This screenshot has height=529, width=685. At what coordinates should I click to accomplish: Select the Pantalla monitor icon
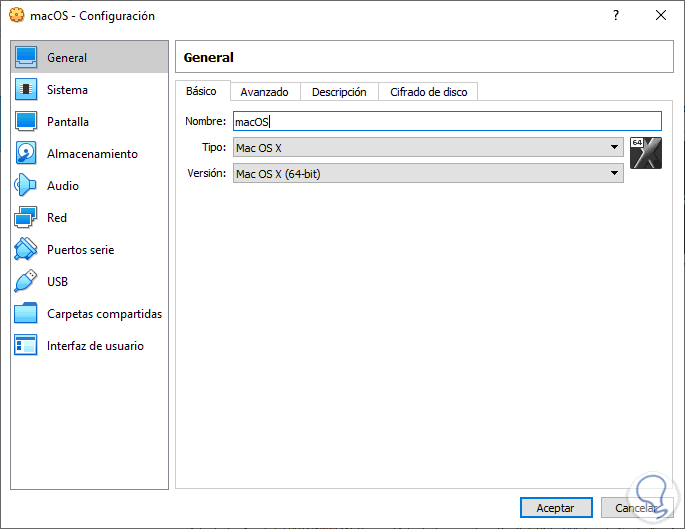[x=27, y=122]
